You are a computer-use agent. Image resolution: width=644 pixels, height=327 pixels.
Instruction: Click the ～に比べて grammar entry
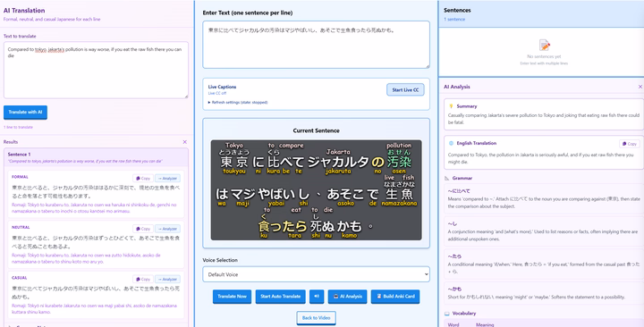543,198
